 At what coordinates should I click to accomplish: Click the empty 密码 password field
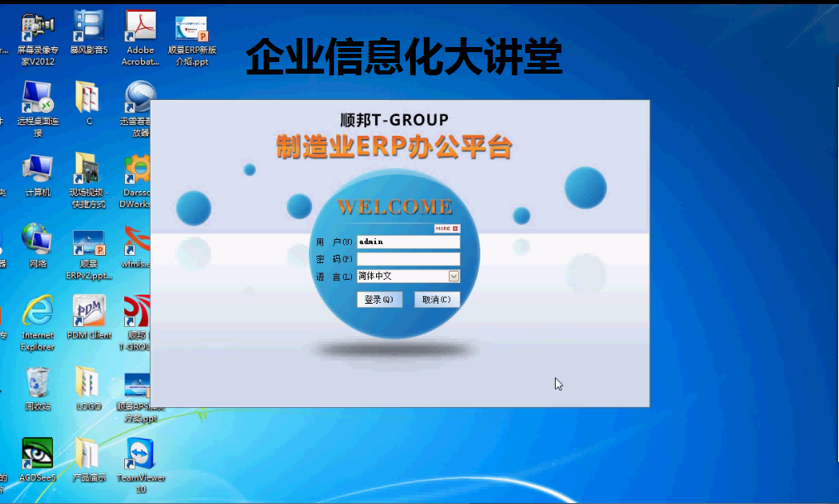pos(408,259)
